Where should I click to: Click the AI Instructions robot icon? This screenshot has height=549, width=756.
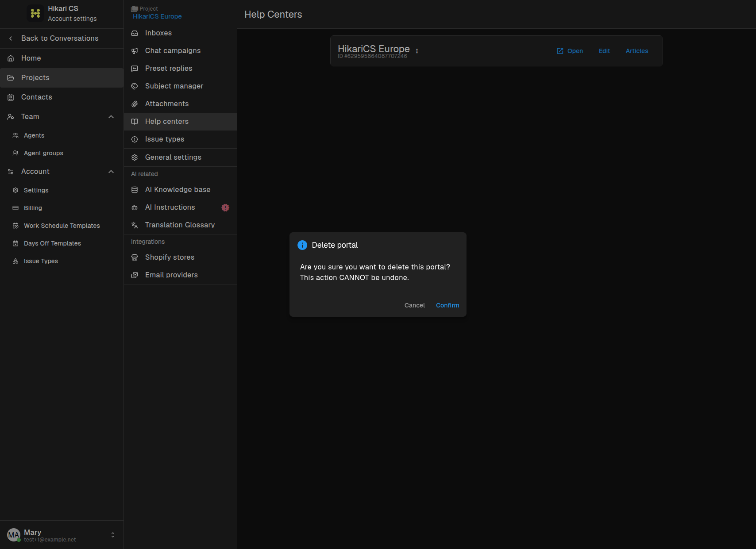135,207
